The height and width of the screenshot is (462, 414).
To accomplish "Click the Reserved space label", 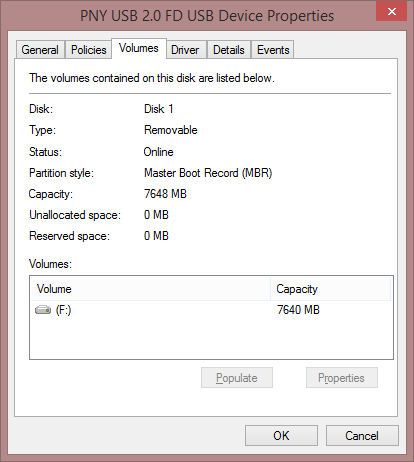I will point(69,236).
